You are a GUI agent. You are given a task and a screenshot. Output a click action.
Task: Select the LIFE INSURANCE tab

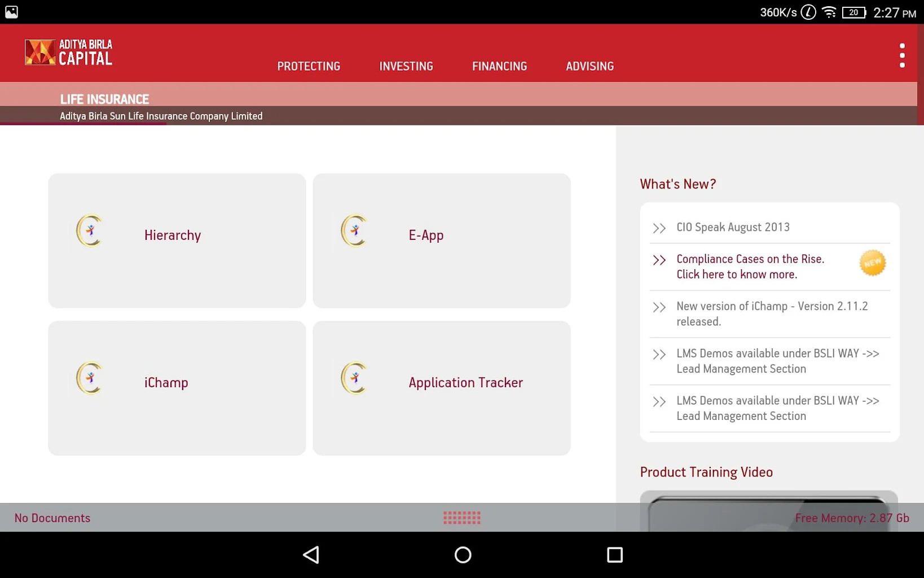[104, 99]
